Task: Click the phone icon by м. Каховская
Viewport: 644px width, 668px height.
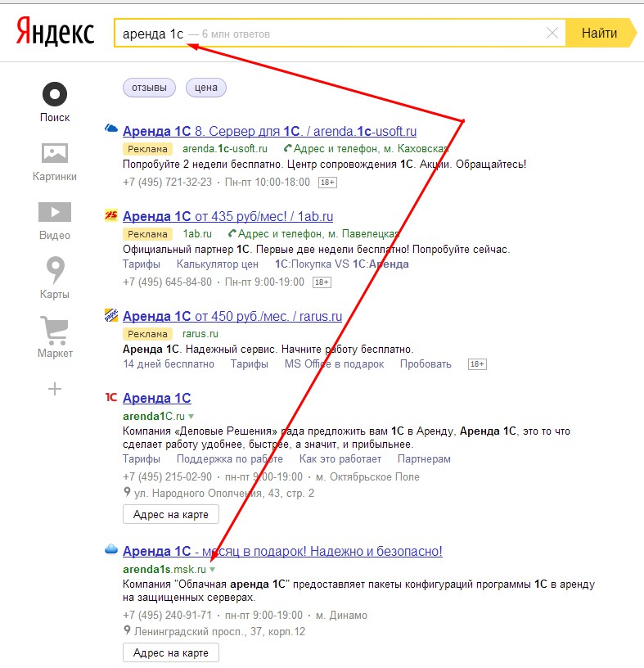Action: click(x=288, y=148)
